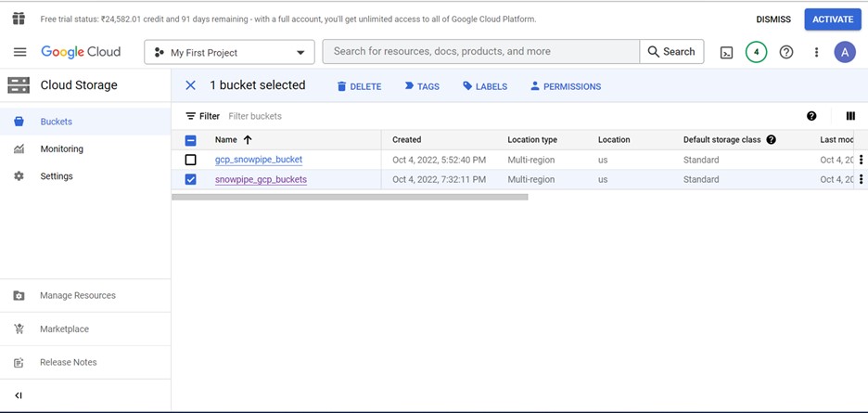Go to Monitoring in the sidebar
This screenshot has height=413, width=868.
[61, 148]
